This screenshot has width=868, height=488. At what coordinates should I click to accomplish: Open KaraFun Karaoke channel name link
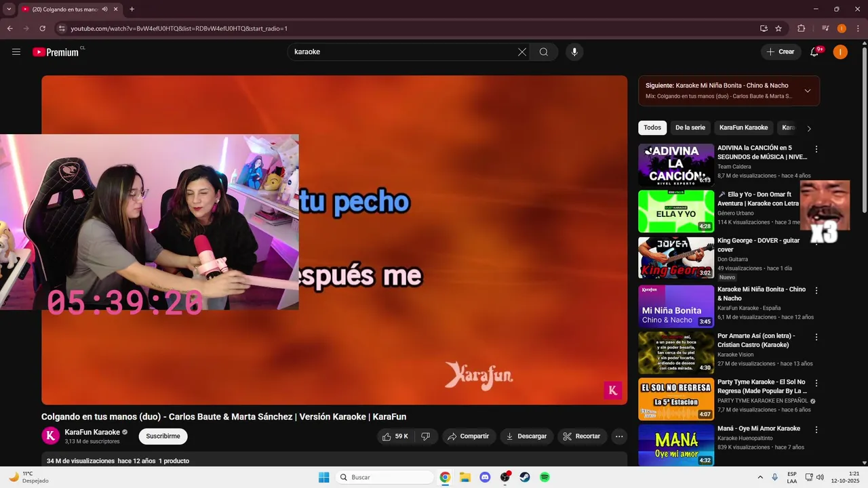pos(92,432)
